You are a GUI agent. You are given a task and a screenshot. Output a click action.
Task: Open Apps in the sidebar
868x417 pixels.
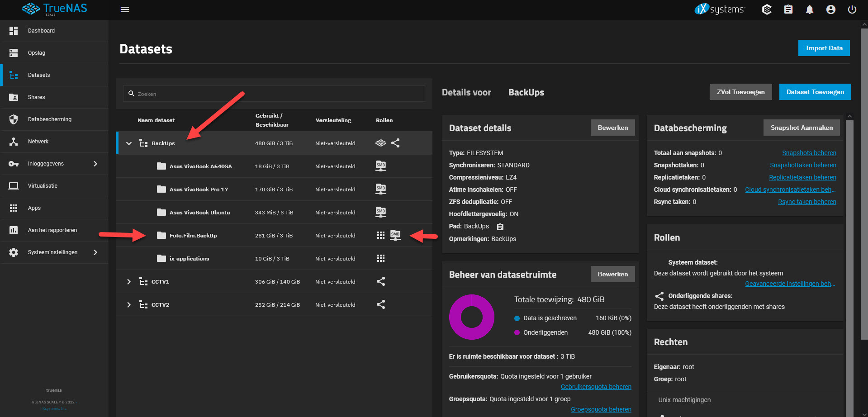coord(54,208)
